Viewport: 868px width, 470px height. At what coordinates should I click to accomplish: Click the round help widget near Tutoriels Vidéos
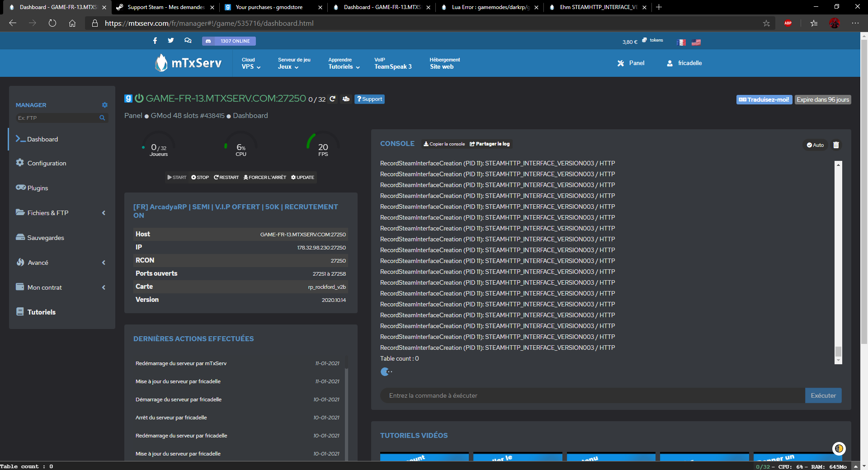pos(839,448)
